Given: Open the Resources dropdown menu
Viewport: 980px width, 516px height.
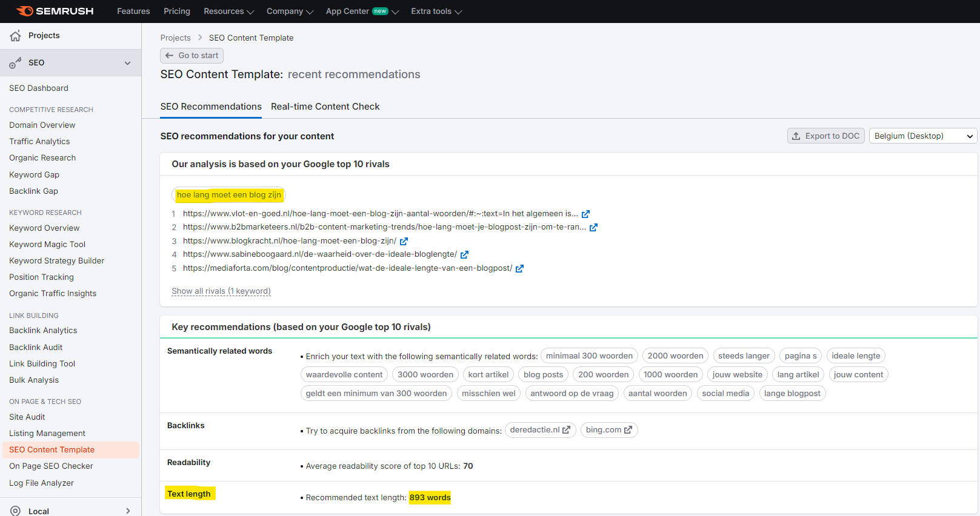Looking at the screenshot, I should [228, 12].
